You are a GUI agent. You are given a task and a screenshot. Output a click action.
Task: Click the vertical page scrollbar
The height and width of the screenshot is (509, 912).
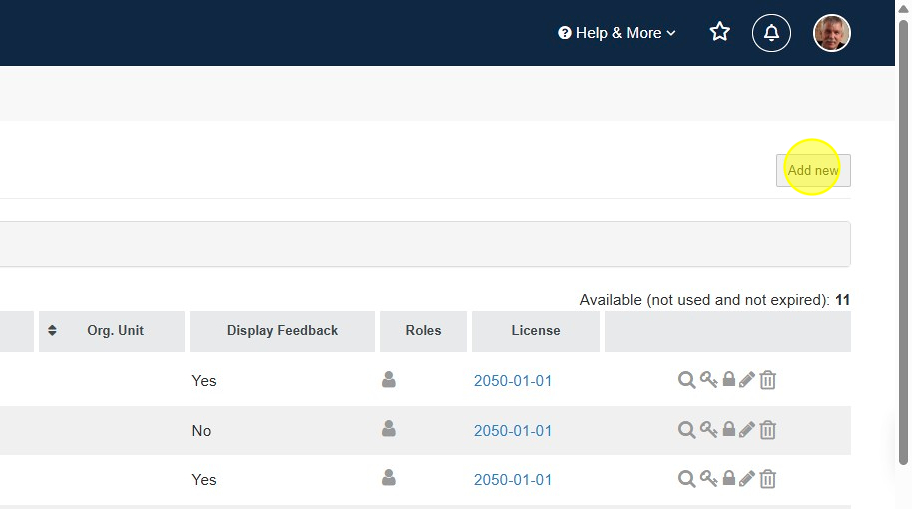tap(903, 250)
